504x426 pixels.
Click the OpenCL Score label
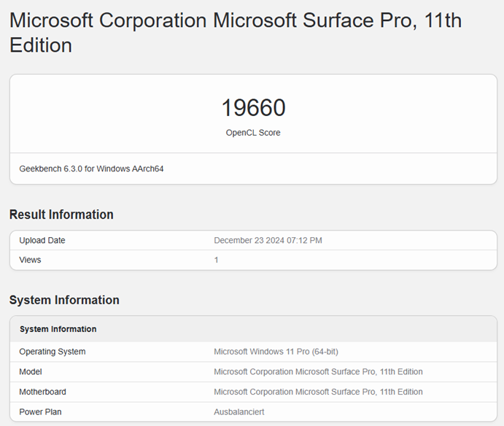[253, 133]
